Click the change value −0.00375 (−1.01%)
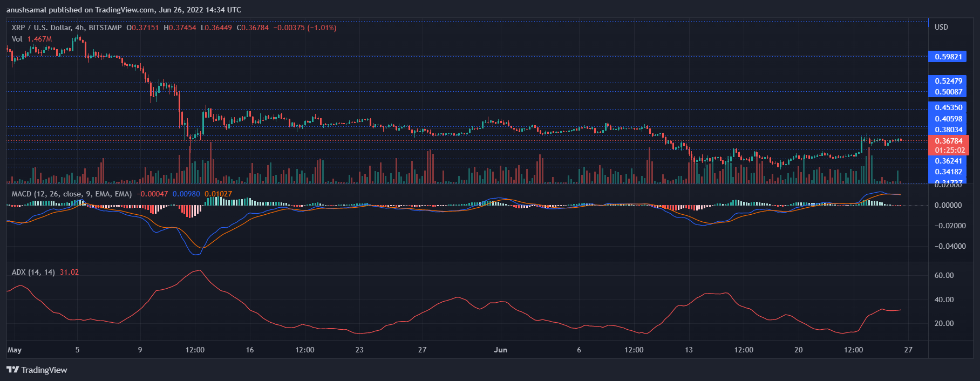The image size is (980, 381). (x=305, y=28)
